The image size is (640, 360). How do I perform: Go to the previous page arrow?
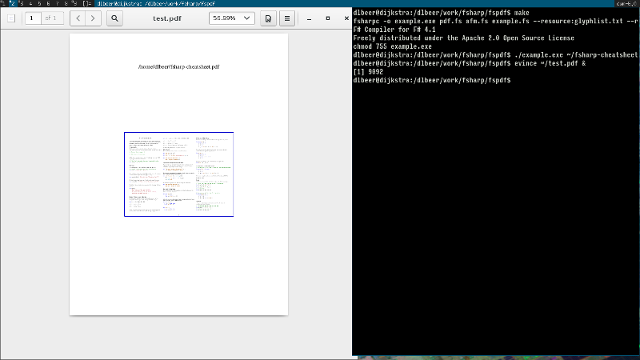click(x=78, y=18)
